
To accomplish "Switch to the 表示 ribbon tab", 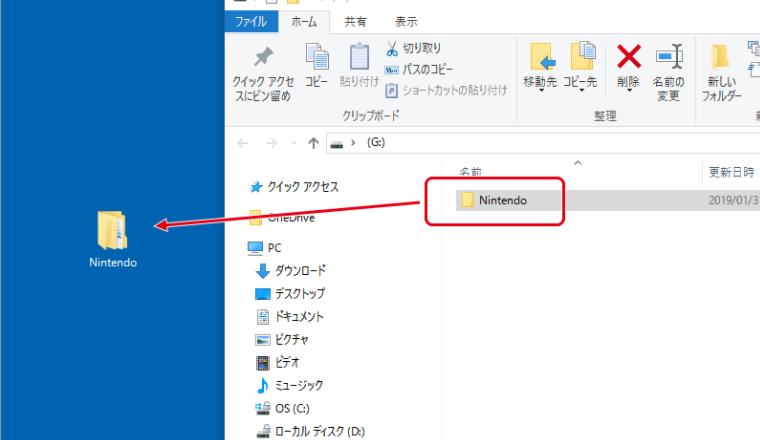I will (x=406, y=22).
